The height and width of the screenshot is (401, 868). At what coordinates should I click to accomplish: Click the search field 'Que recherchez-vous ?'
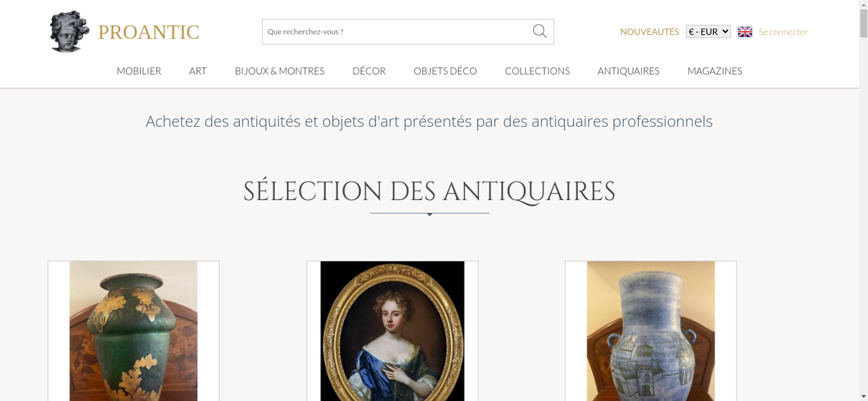tap(397, 32)
